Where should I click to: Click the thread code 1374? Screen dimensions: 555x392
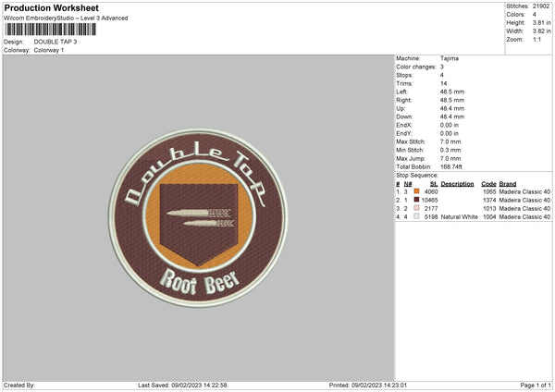point(489,201)
